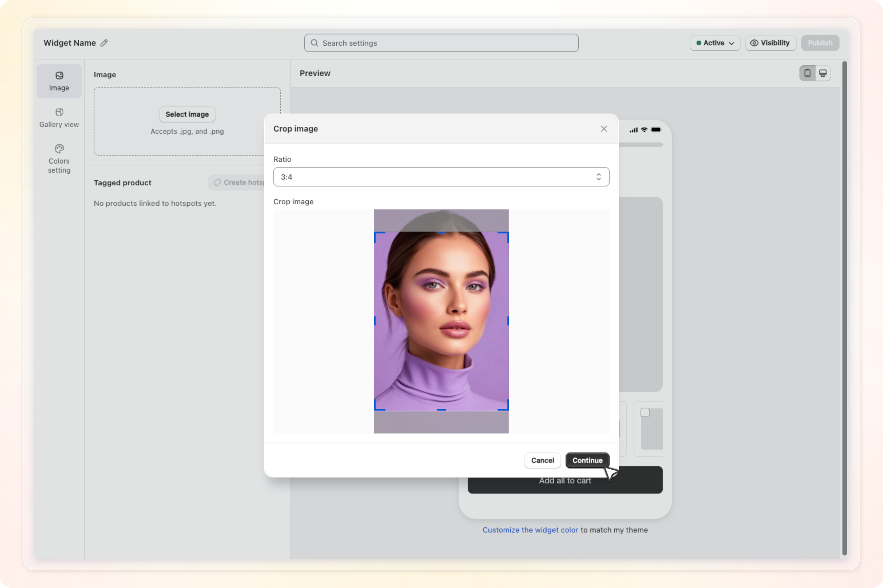This screenshot has height=588, width=883.
Task: Open the Image sidebar tab
Action: 59,81
